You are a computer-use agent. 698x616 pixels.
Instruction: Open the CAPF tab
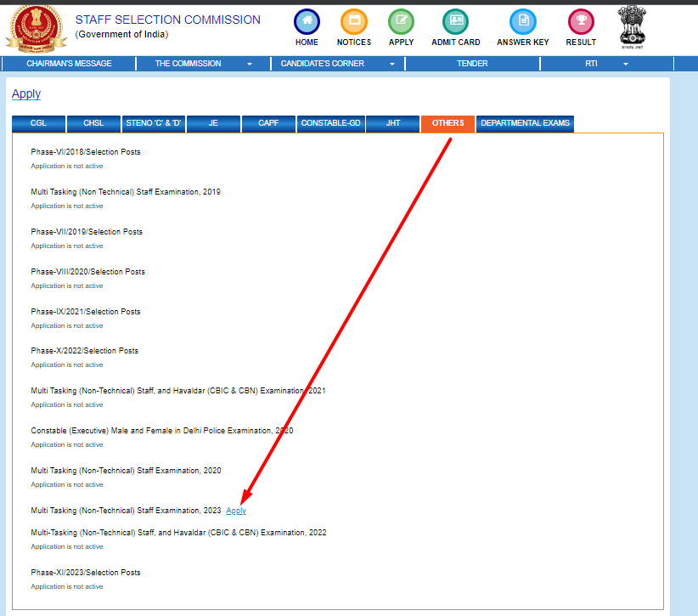pyautogui.click(x=268, y=123)
